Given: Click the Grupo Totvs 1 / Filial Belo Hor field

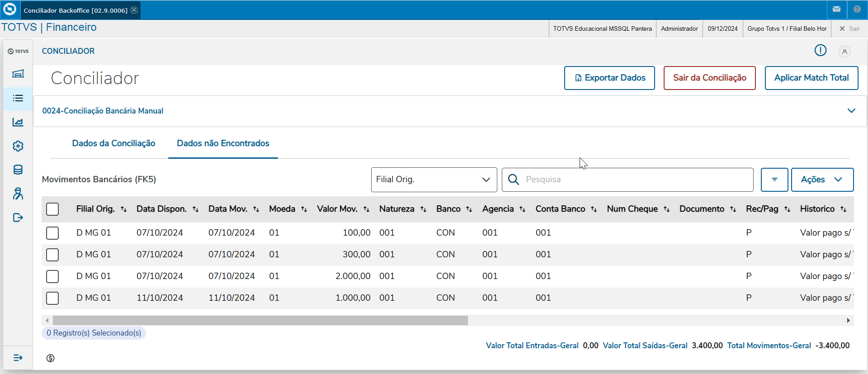Looking at the screenshot, I should [x=787, y=28].
